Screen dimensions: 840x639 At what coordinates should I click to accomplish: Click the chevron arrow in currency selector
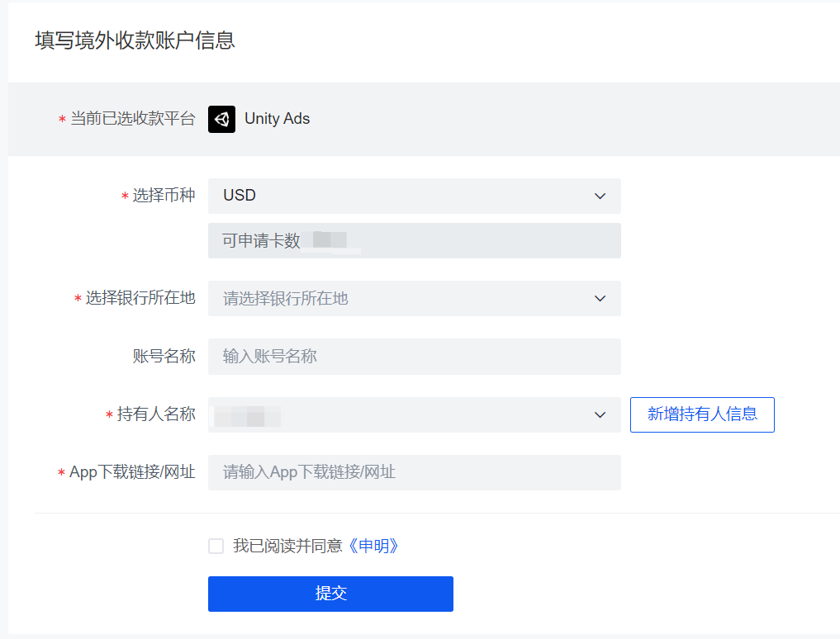coord(600,196)
